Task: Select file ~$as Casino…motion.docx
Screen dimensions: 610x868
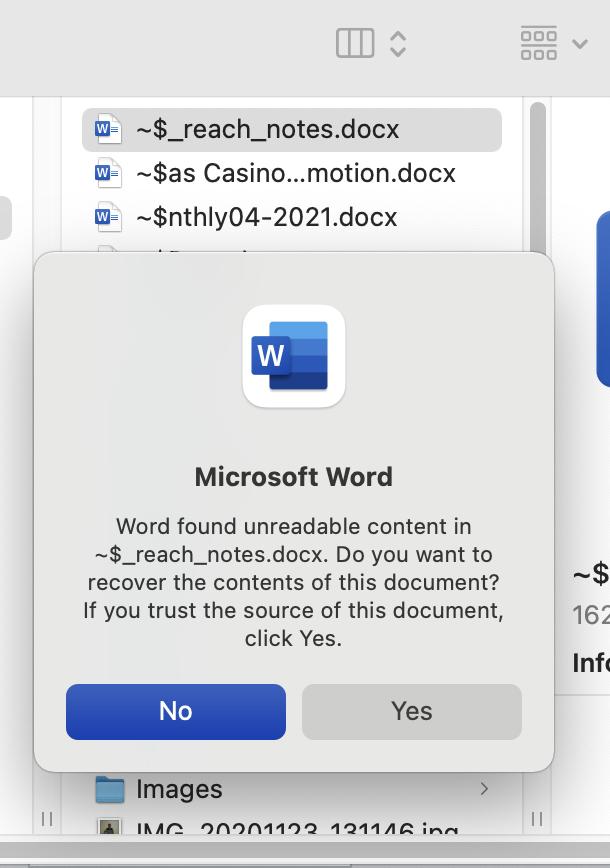Action: click(x=295, y=174)
